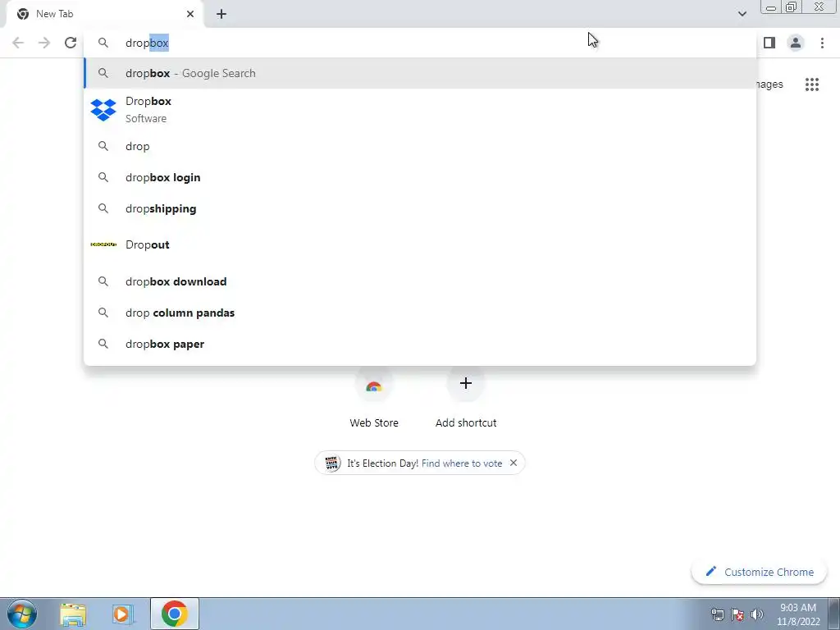The image size is (840, 630).
Task: Open Chrome's three-dot menu
Action: click(822, 43)
